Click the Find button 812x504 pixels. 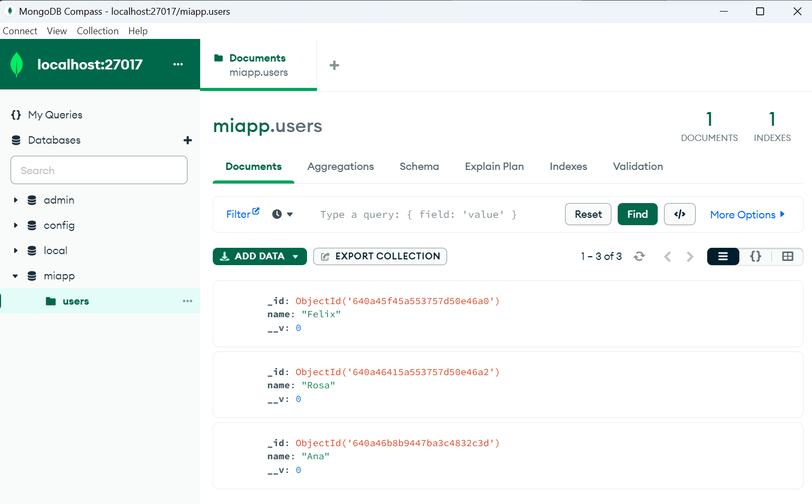coord(637,214)
